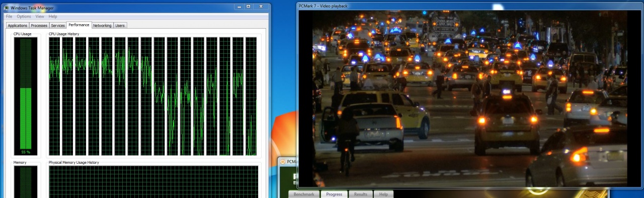Close the Windows Task Manager window
The width and height of the screenshot is (644, 198).
(261, 7)
